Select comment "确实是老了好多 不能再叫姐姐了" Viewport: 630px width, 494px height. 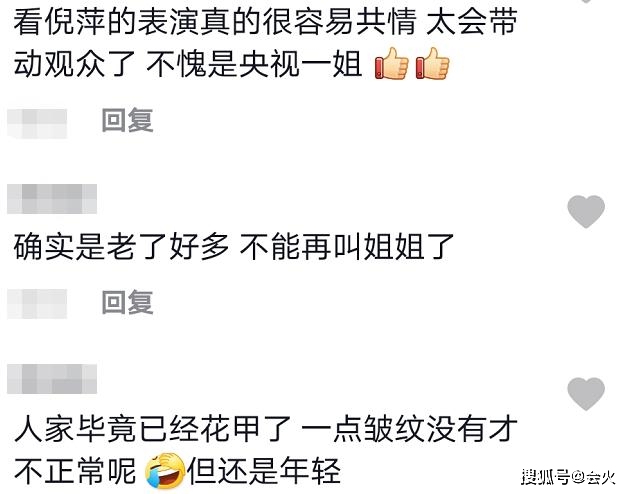click(234, 246)
